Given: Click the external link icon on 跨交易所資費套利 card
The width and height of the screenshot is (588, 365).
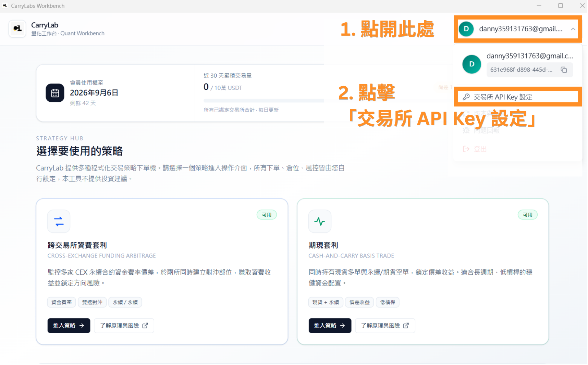Looking at the screenshot, I should [145, 326].
